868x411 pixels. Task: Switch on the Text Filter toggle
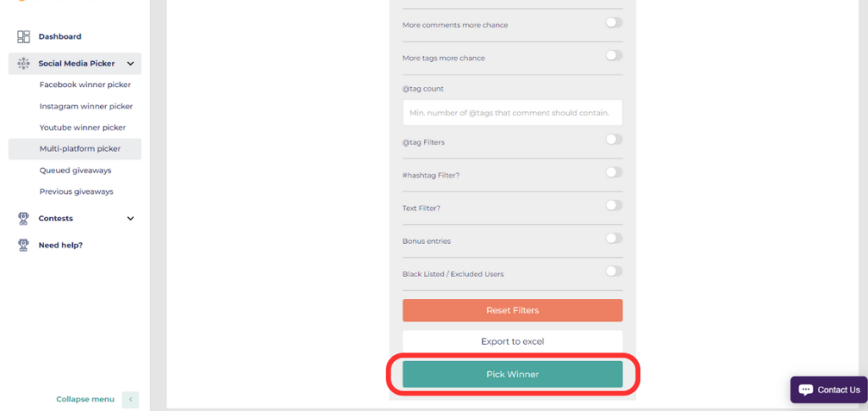[614, 205]
